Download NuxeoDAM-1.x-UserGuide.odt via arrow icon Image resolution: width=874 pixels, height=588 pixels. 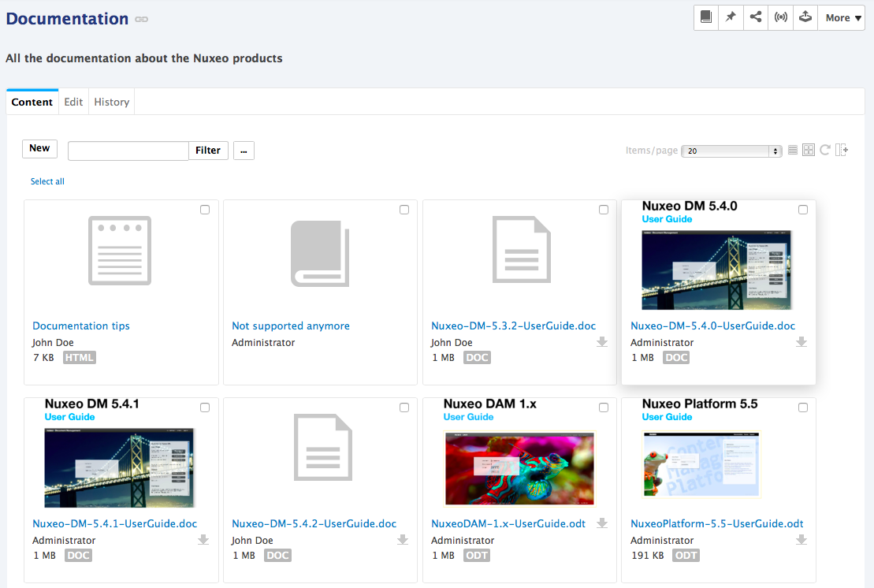pos(602,523)
